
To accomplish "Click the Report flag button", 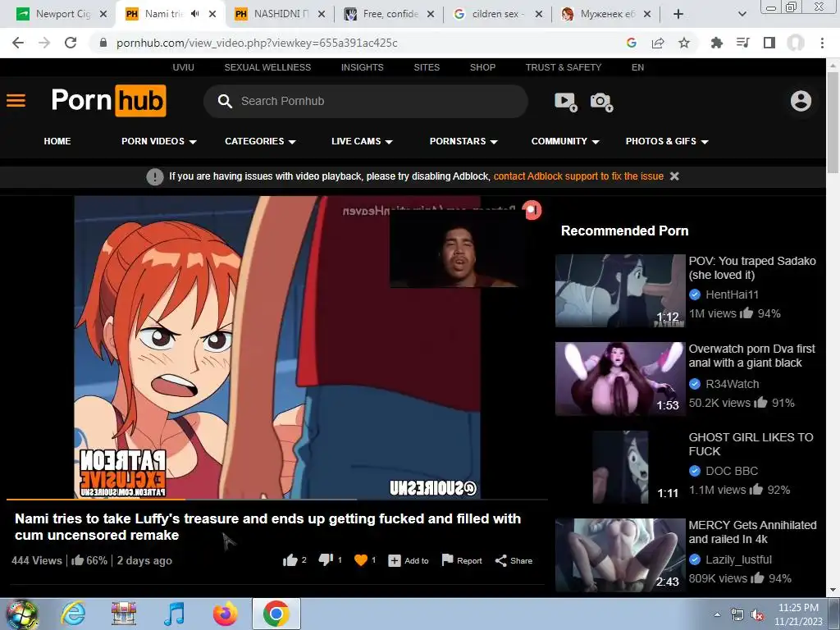I will point(462,560).
